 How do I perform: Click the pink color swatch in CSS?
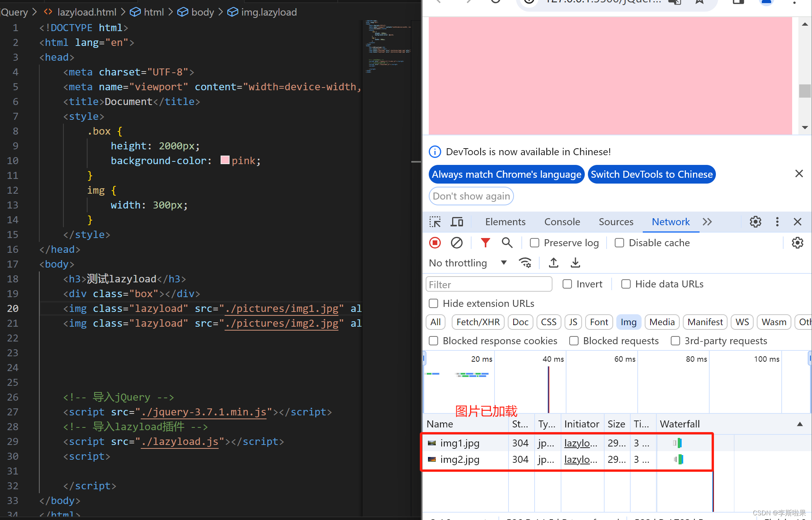[x=225, y=160]
